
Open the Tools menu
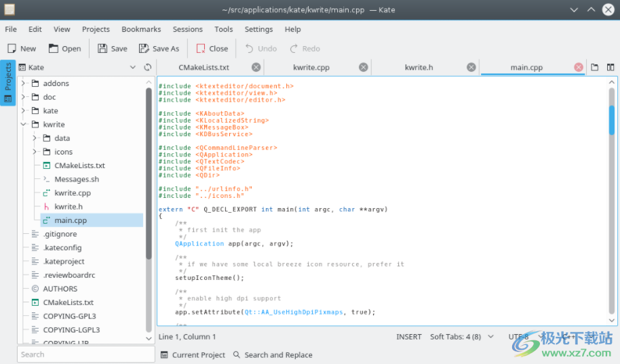tap(223, 29)
